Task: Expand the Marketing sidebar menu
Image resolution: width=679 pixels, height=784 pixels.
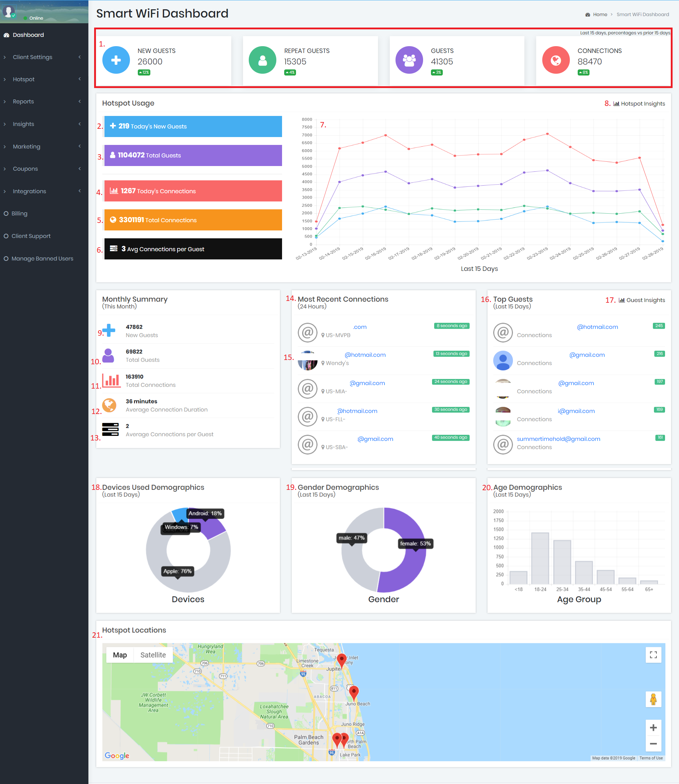Action: tap(44, 147)
